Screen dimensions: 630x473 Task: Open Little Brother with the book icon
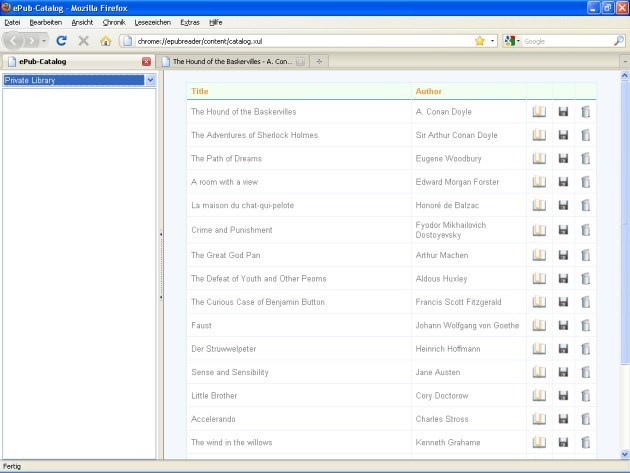539,395
